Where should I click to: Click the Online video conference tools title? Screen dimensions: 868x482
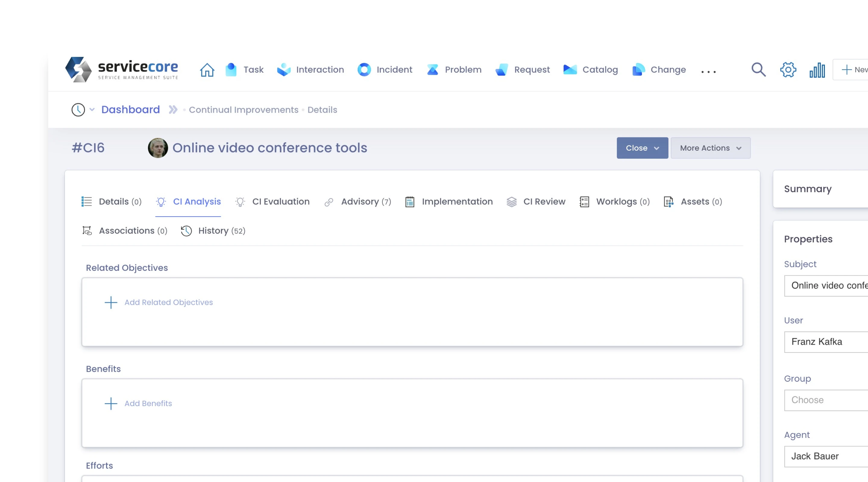270,148
